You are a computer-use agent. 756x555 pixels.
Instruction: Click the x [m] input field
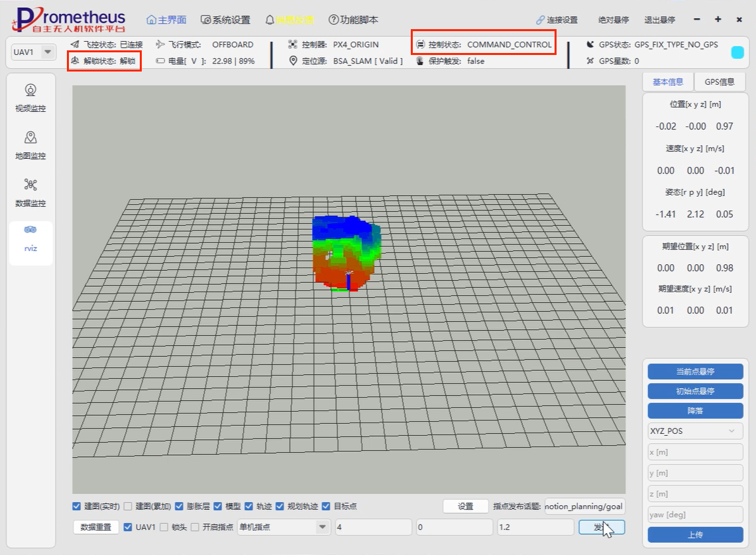(695, 452)
